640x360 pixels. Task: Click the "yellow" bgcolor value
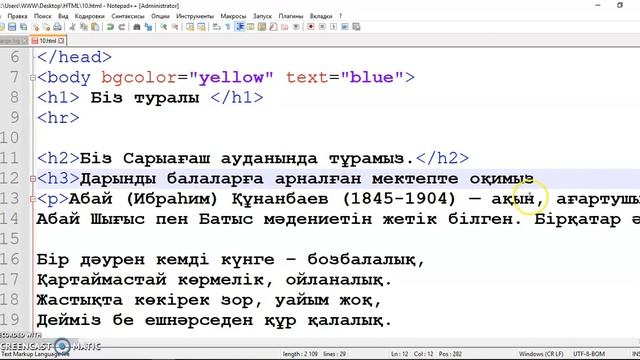(x=231, y=77)
